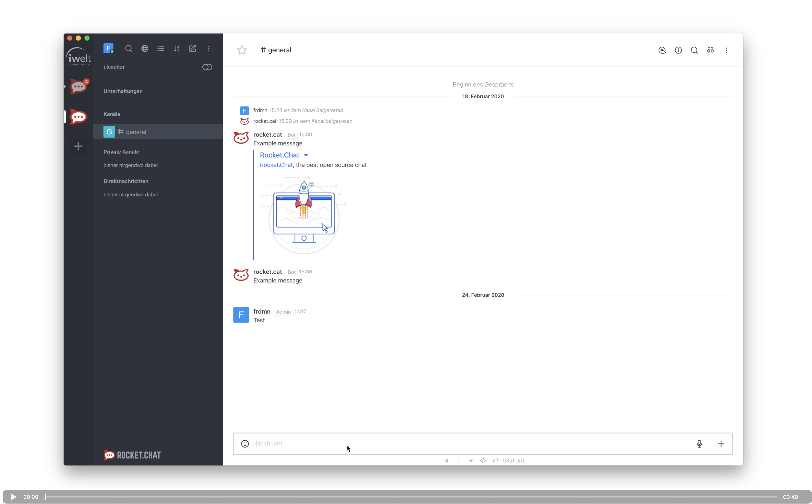Click the Nachricht message input field
The height and width of the screenshot is (504, 812).
coord(400,444)
